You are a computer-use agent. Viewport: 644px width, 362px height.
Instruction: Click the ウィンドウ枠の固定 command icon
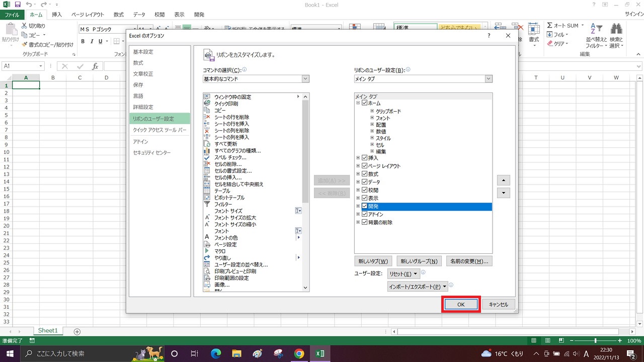206,97
